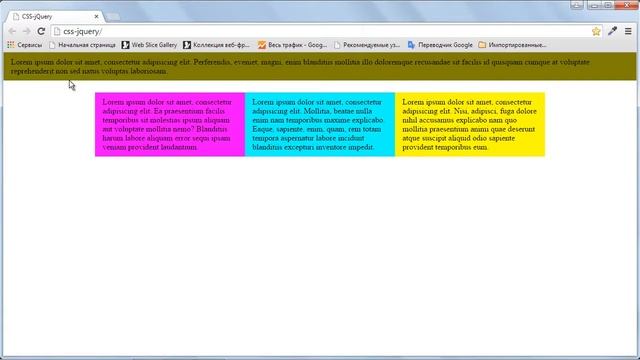The width and height of the screenshot is (640, 360).
Task: Open the Сервисы apps bookmark
Action: tap(25, 45)
